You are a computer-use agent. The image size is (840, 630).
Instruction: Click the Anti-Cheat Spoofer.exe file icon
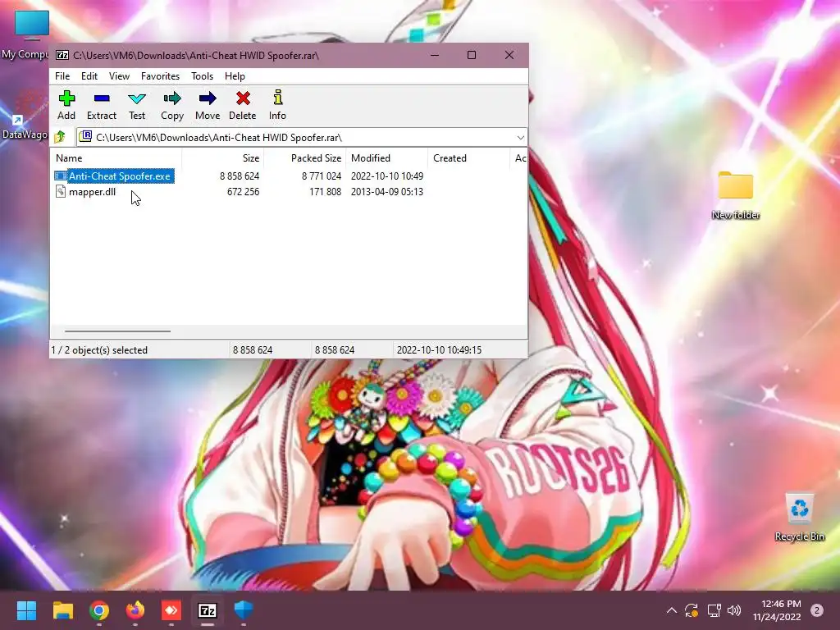pos(61,176)
